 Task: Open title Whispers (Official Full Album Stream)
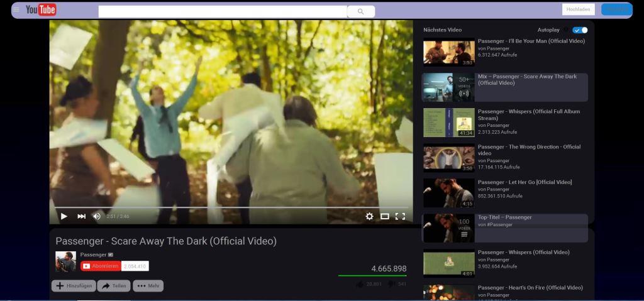(529, 114)
